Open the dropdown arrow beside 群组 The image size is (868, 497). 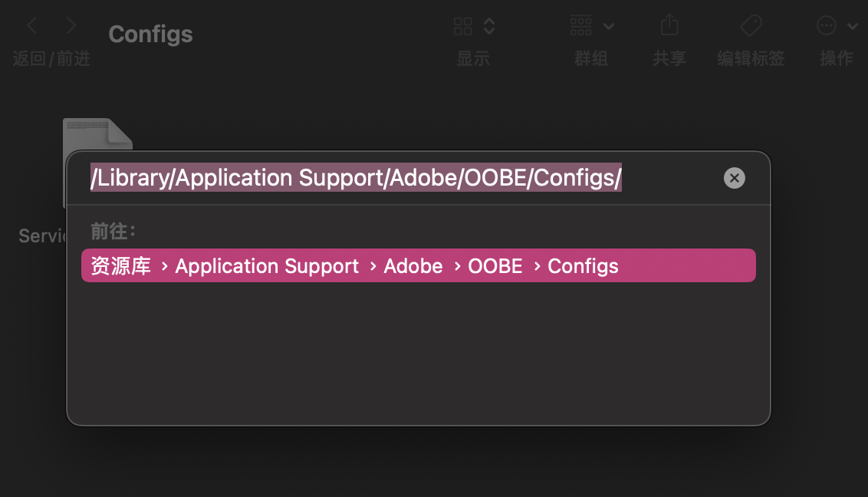(609, 25)
